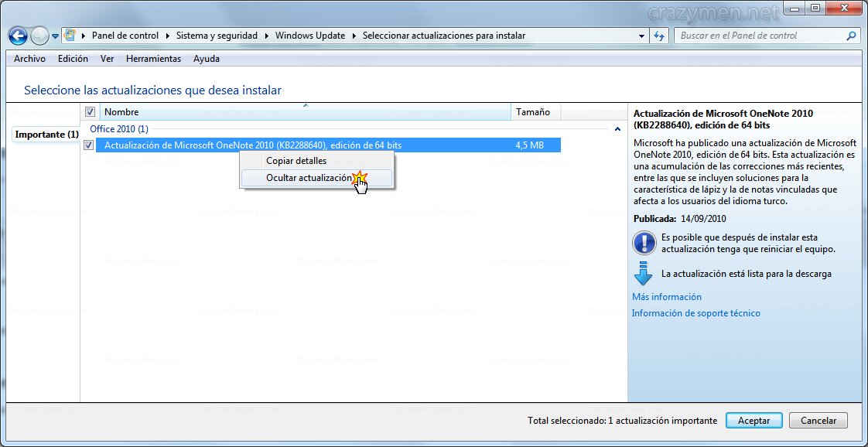The height and width of the screenshot is (447, 868).
Task: Refresh the address bar with the refresh icon
Action: click(659, 36)
